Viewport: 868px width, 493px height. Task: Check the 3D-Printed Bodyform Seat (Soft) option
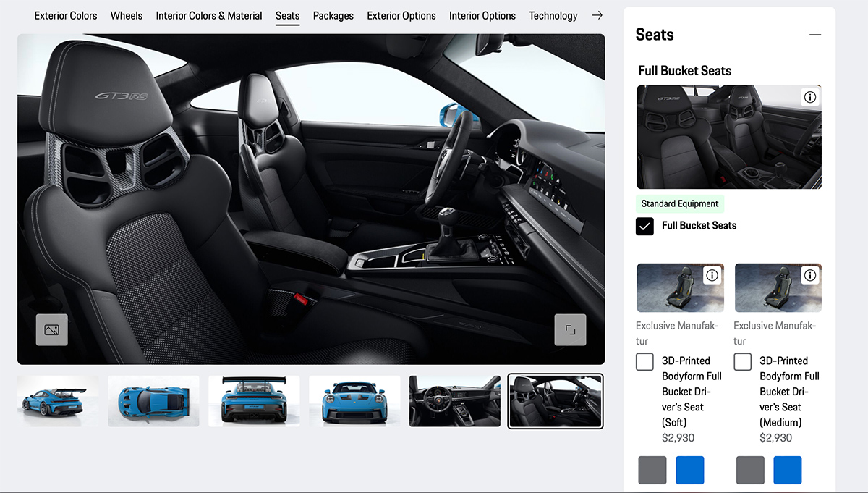(644, 361)
